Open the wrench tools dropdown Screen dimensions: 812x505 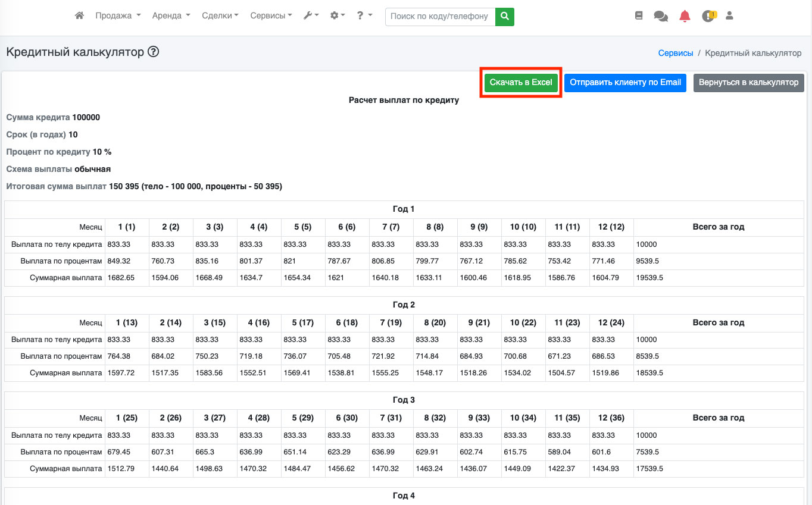click(311, 16)
